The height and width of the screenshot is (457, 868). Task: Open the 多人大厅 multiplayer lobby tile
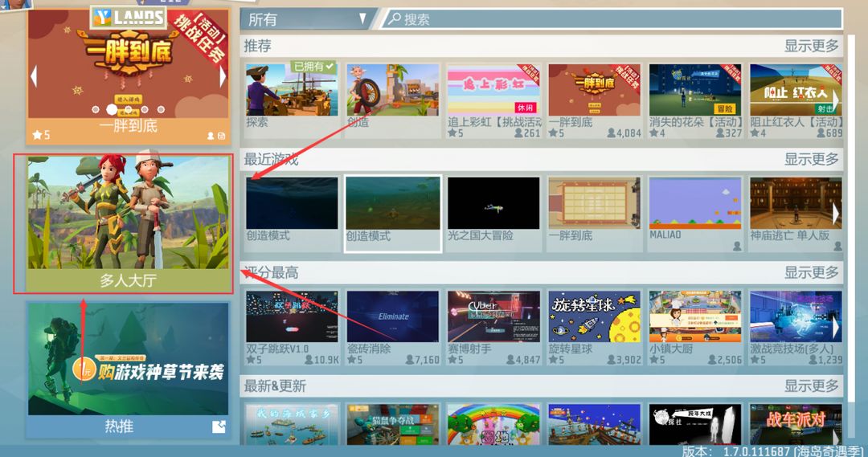click(128, 223)
